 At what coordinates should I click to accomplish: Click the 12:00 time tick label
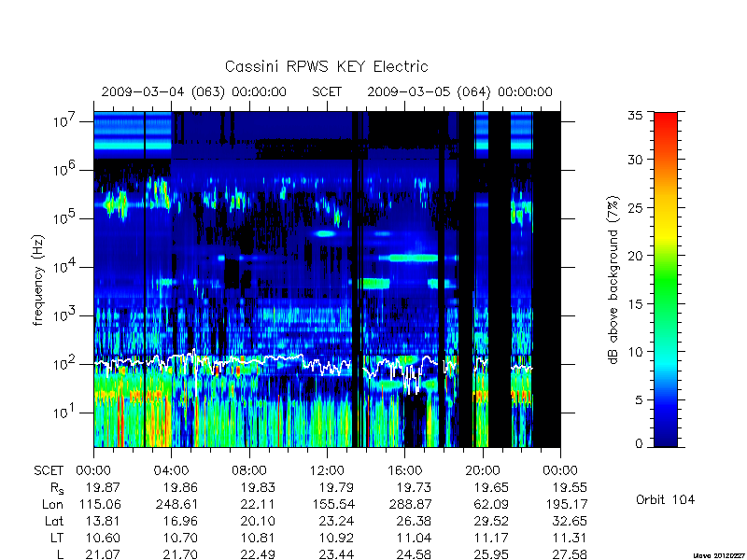[x=327, y=471]
